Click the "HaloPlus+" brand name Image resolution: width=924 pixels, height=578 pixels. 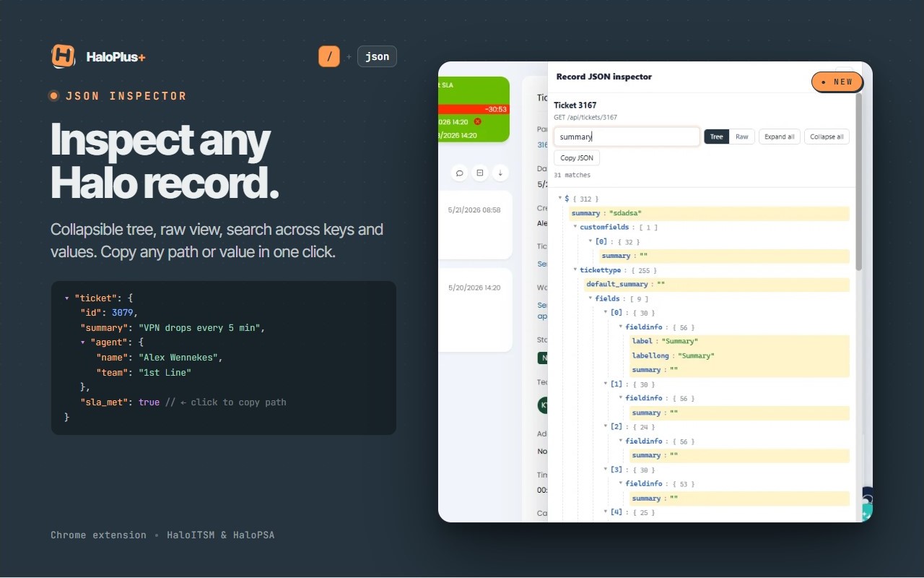coord(116,57)
